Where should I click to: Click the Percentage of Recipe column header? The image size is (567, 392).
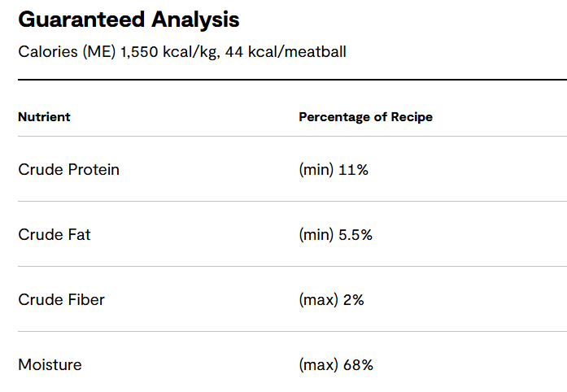point(365,116)
